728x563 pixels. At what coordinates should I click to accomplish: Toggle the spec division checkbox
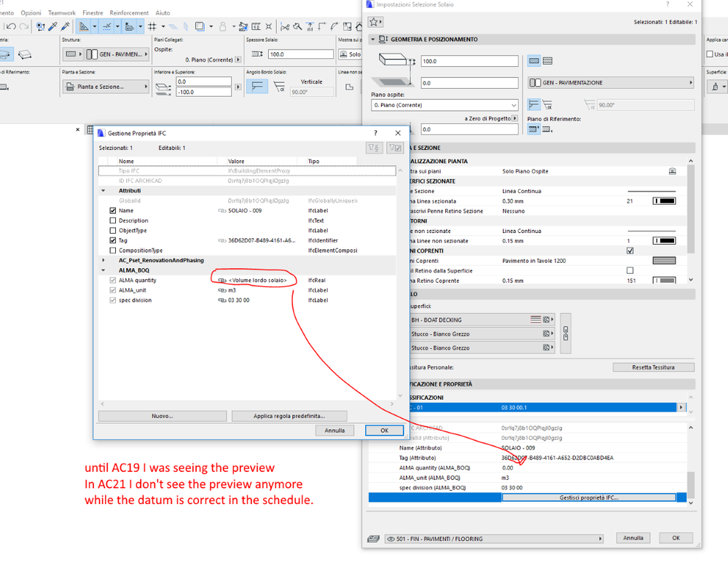pyautogui.click(x=112, y=300)
